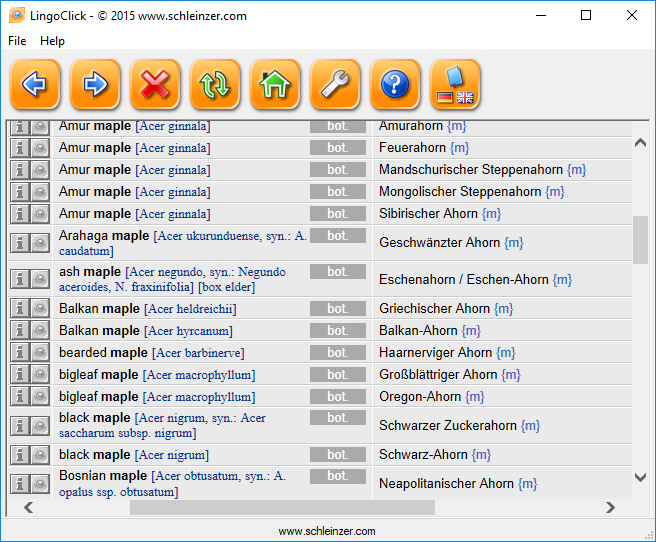The image size is (656, 542).
Task: Click info icon in the Feuerahorn row
Action: (x=19, y=148)
